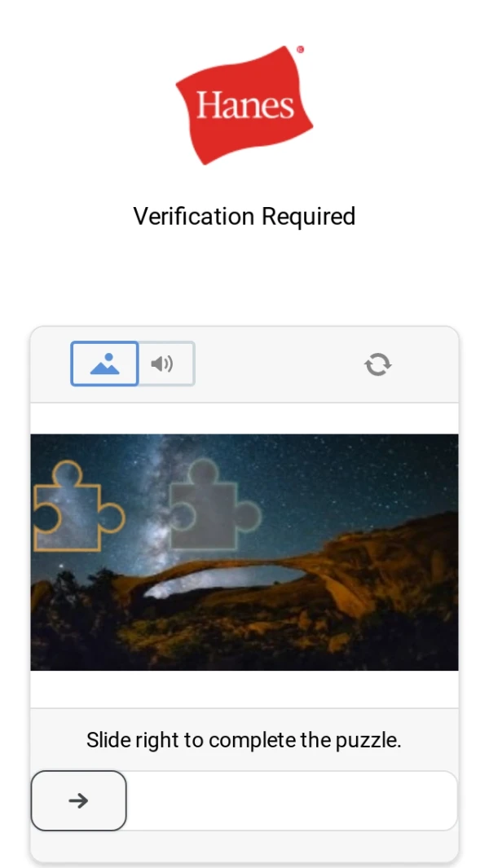
Task: Click the red Hanes logo
Action: (244, 105)
